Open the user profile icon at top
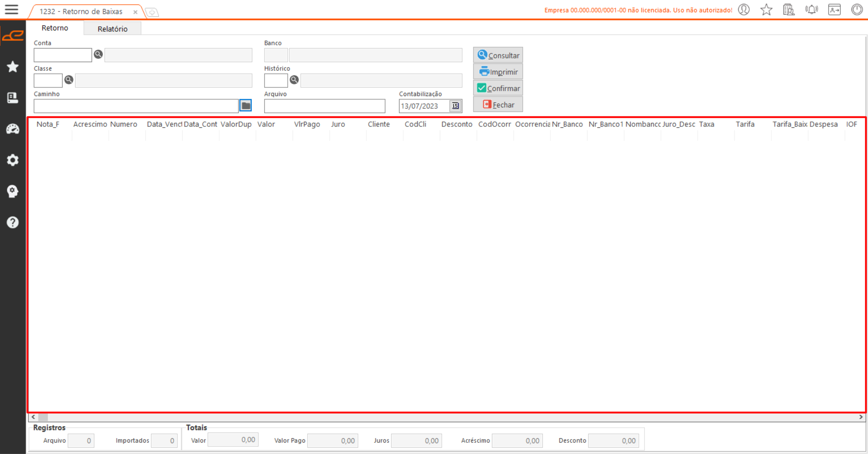The image size is (868, 454). (x=744, y=10)
